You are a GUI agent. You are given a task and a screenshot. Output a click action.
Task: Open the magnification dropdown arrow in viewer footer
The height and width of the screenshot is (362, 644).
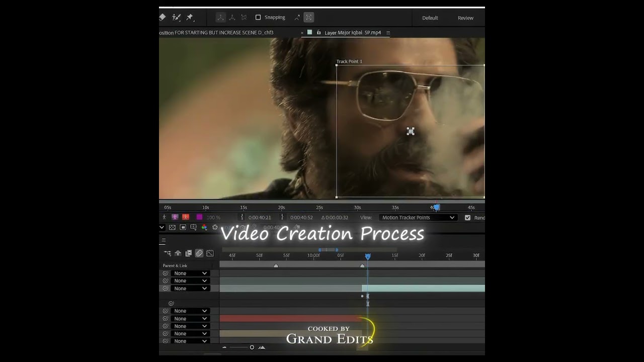(x=162, y=227)
